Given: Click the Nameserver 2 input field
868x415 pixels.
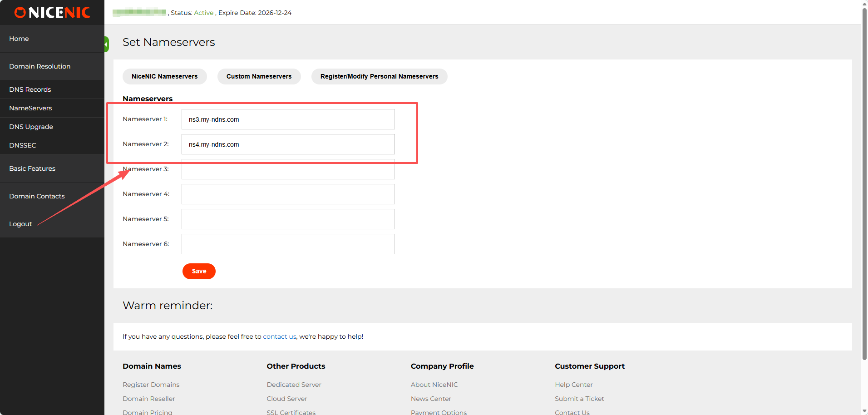Looking at the screenshot, I should (x=288, y=144).
